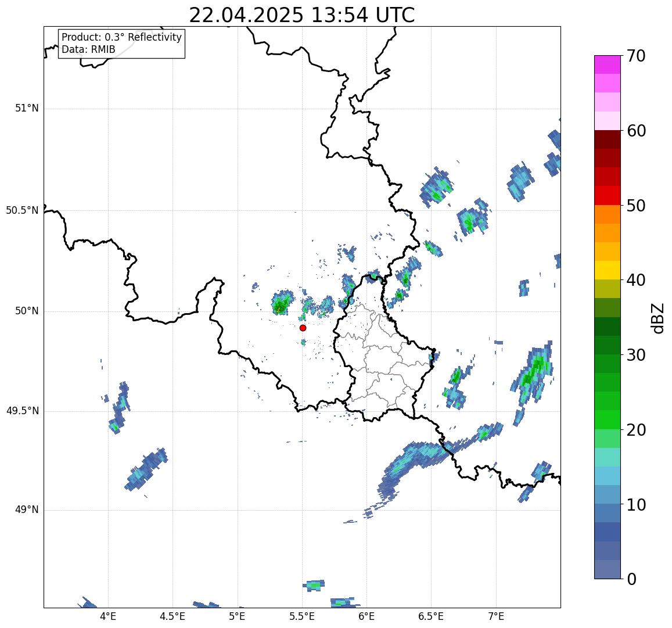This screenshot has width=672, height=628.
Task: Click the dark maroon colorbar segment below 60
Action: (x=608, y=140)
